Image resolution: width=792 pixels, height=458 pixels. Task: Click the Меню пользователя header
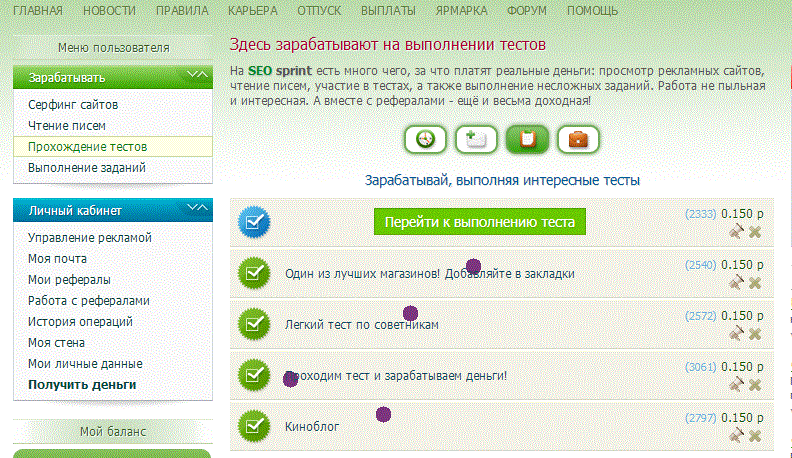(x=113, y=47)
